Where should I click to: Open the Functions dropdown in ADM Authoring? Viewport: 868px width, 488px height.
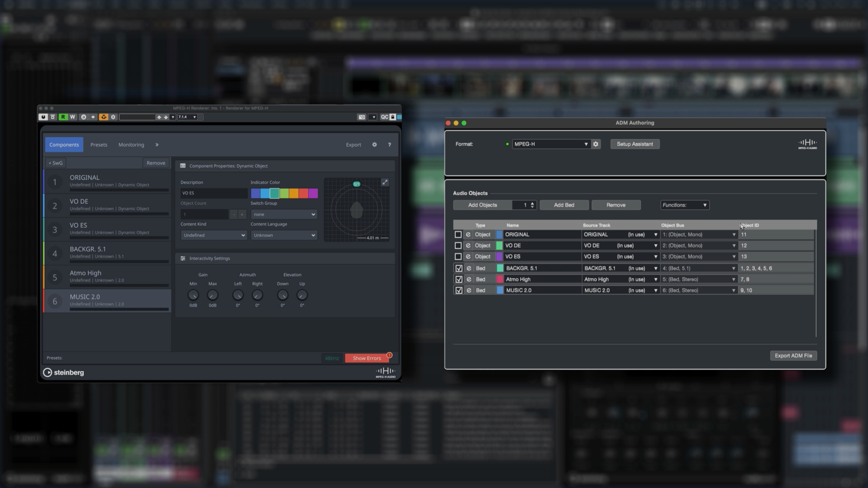684,205
